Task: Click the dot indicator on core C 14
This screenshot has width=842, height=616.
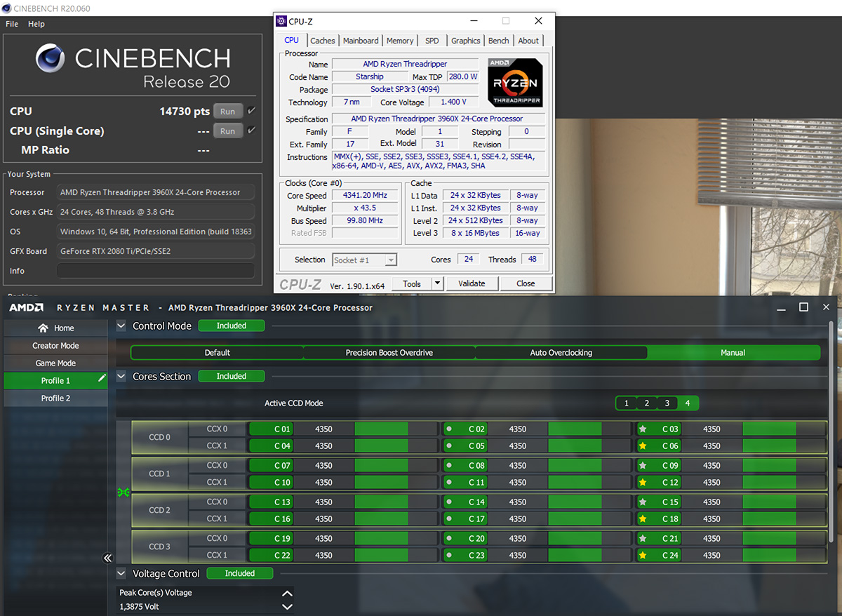Action: pyautogui.click(x=448, y=502)
